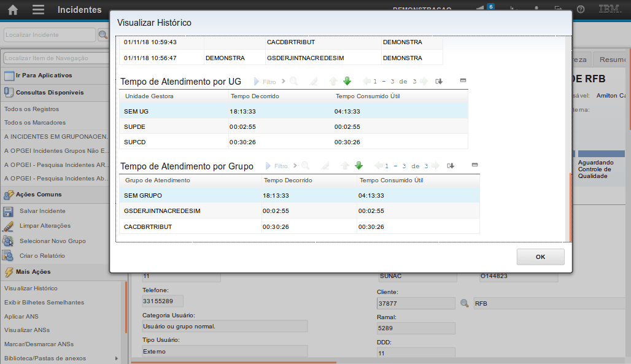Image resolution: width=631 pixels, height=364 pixels.
Task: Click Localizar Item de Navegação field
Action: [56, 58]
